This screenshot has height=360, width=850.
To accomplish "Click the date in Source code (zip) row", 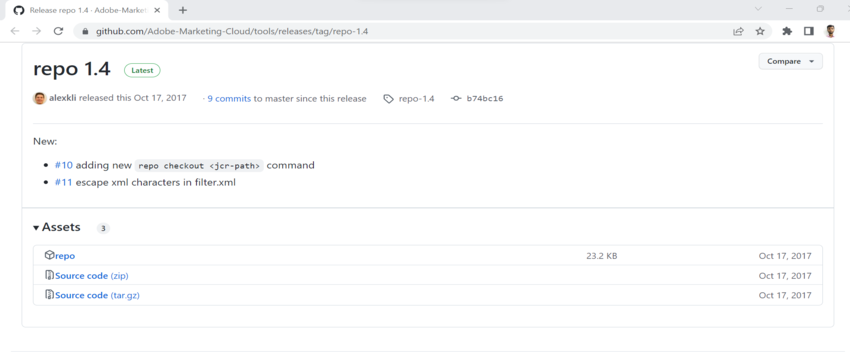I will [785, 276].
